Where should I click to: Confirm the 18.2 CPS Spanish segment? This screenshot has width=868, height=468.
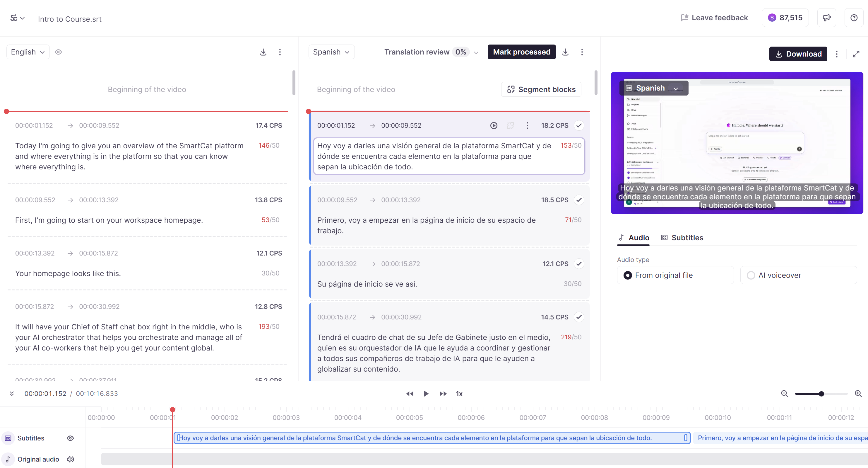[x=579, y=125]
